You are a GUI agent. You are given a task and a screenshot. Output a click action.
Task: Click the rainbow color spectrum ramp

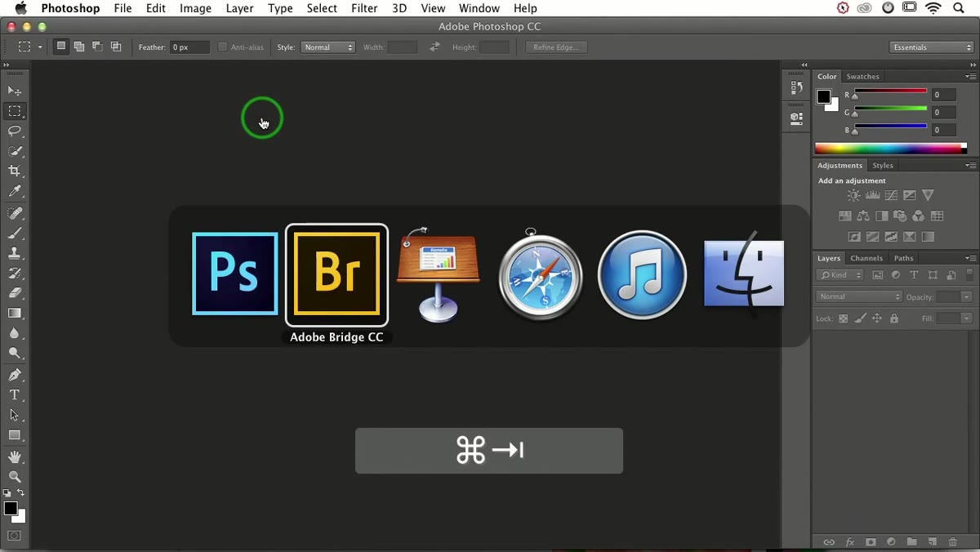[x=891, y=149]
